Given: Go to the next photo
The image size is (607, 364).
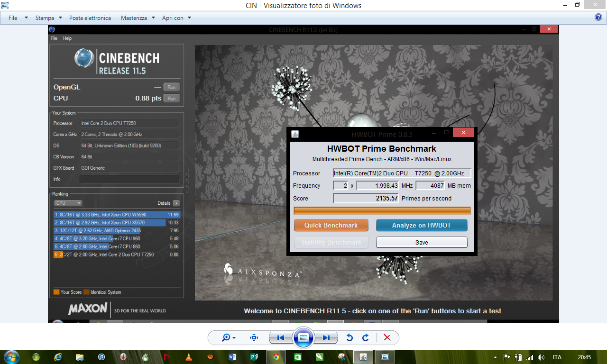Looking at the screenshot, I should click(x=326, y=337).
